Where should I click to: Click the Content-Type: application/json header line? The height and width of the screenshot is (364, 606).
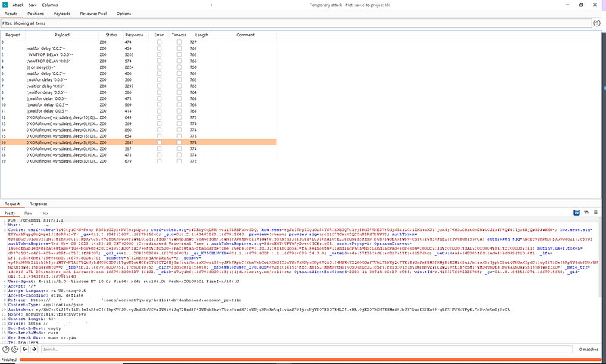[46, 305]
